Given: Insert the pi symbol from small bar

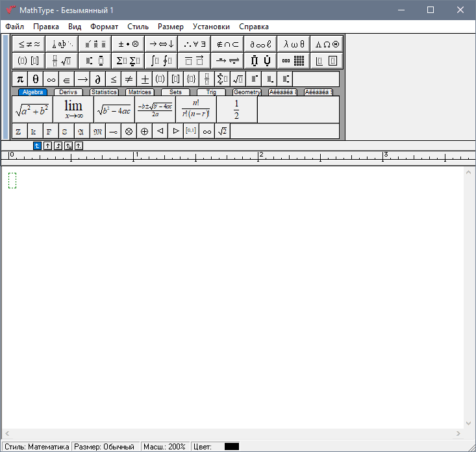Looking at the screenshot, I should click(20, 79).
